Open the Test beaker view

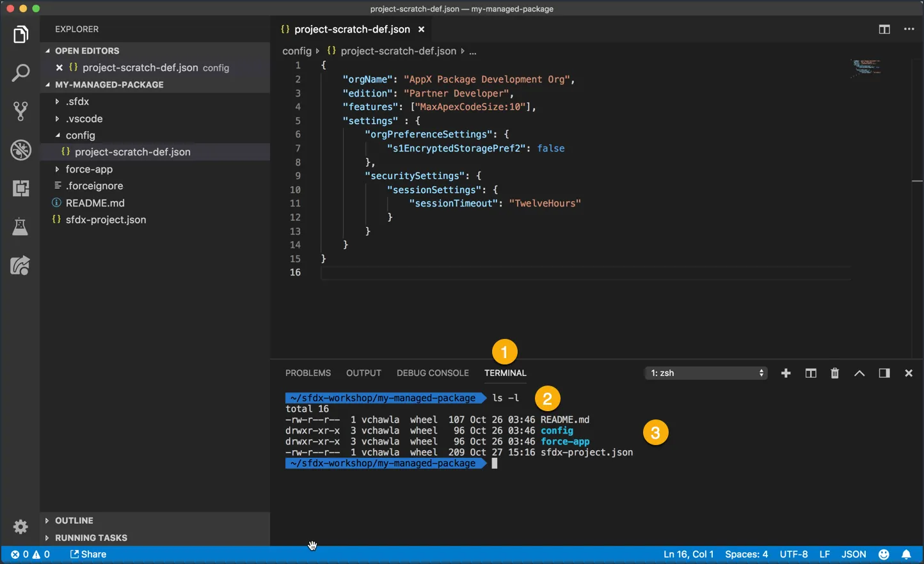(x=20, y=226)
